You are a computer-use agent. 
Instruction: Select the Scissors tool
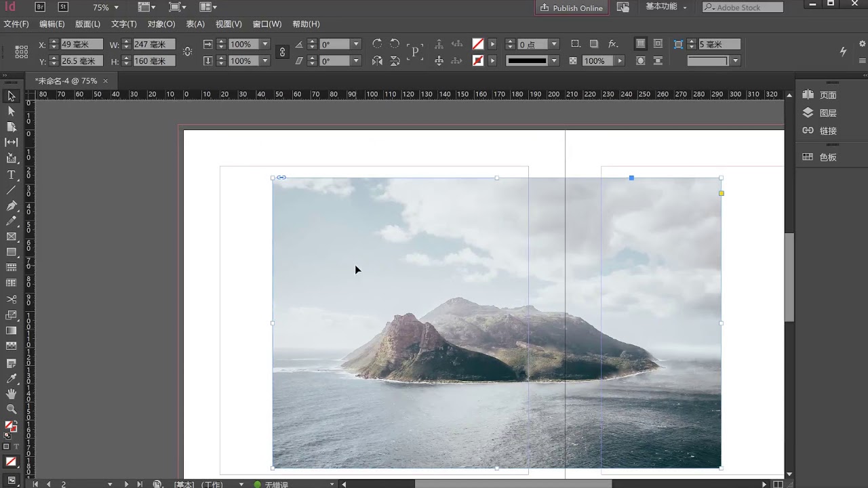[x=11, y=299]
